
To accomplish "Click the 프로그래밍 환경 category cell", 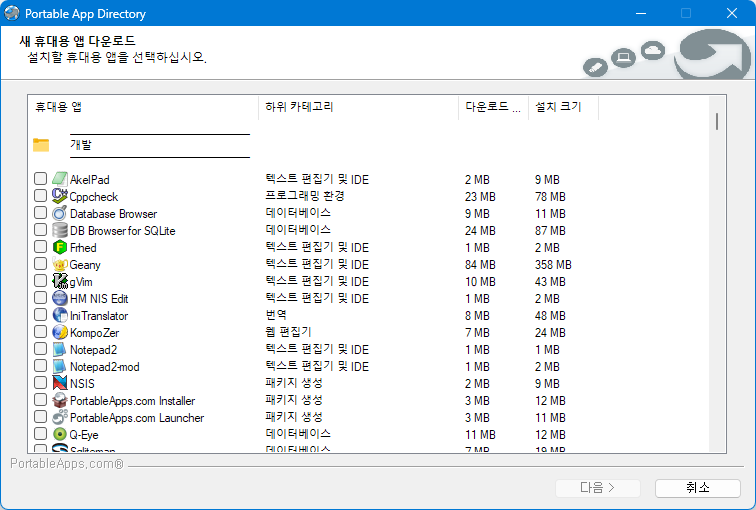I will click(305, 196).
